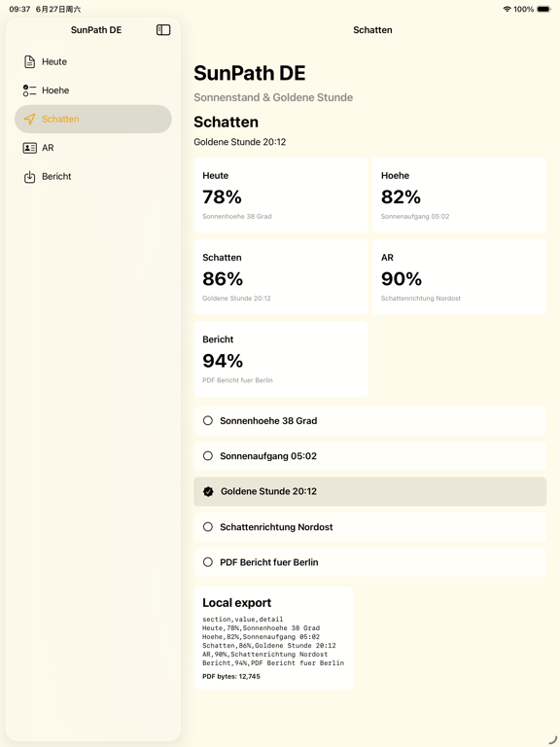Click the Bericht download icon in sidebar
The image size is (560, 747).
pos(29,177)
